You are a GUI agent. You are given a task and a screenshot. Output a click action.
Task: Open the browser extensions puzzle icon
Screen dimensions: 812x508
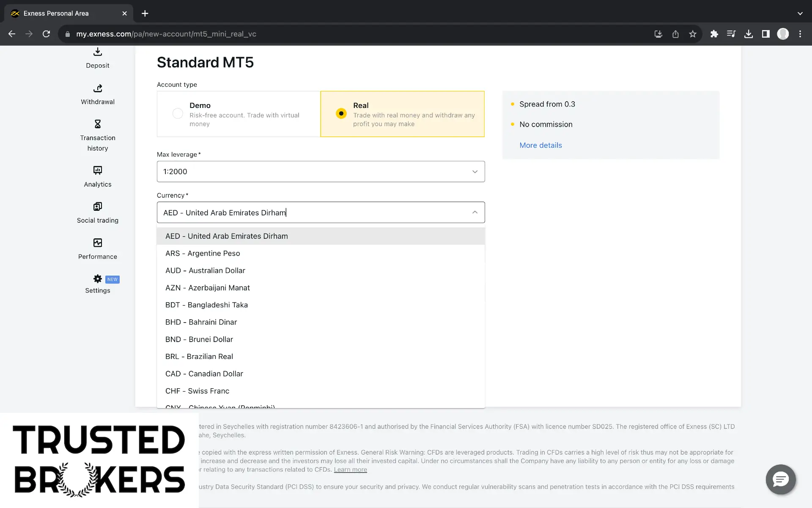[714, 34]
